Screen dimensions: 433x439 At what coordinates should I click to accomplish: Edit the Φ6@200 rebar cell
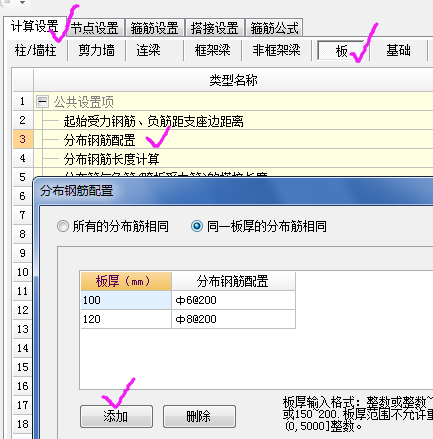(233, 300)
